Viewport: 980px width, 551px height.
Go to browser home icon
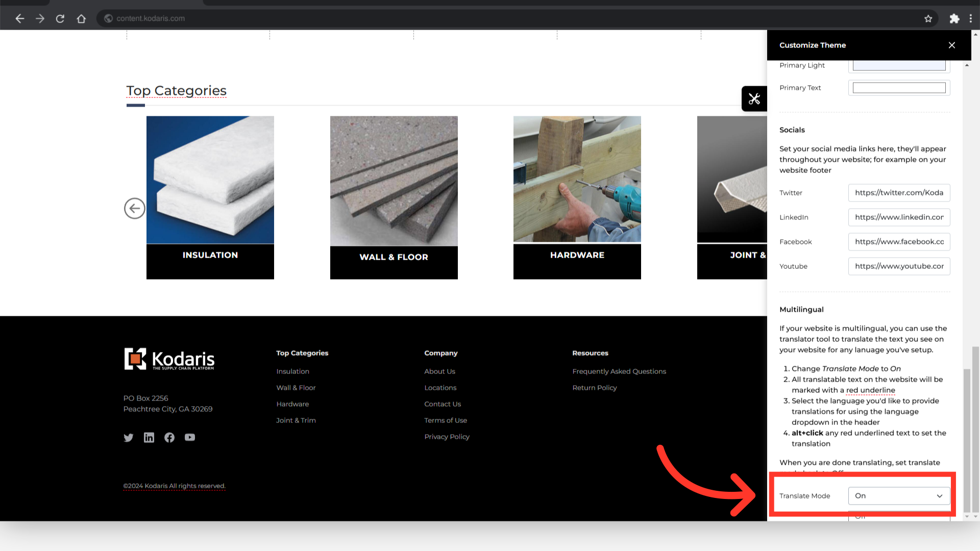click(x=81, y=19)
